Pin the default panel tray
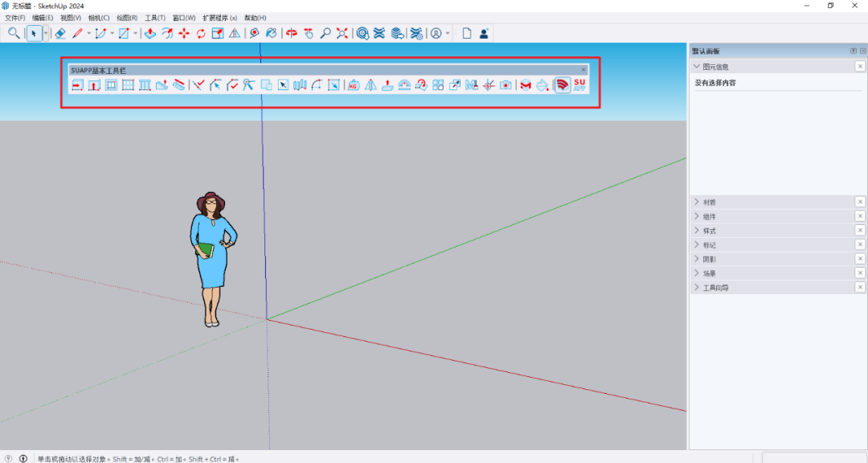Screen dimensions: 868x463 [854, 51]
